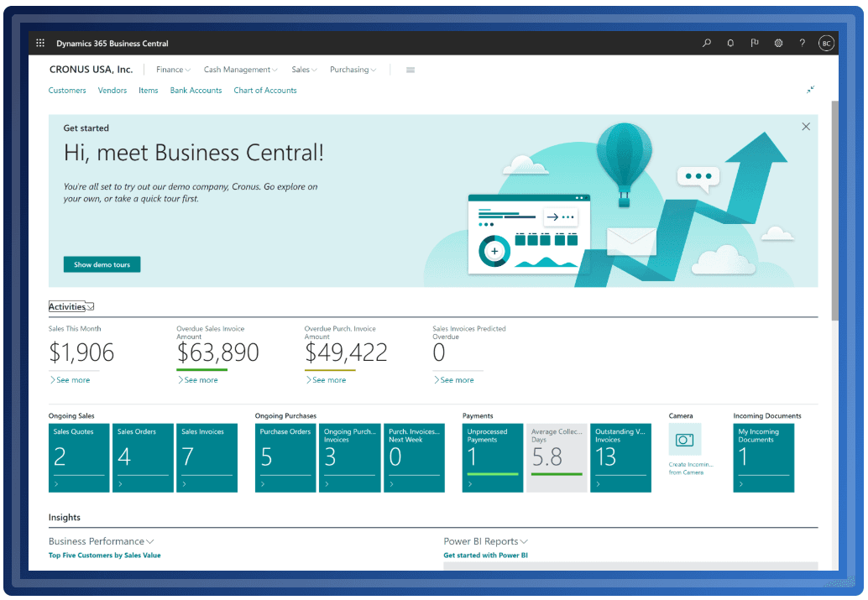Click the bookmark flag icon

755,43
